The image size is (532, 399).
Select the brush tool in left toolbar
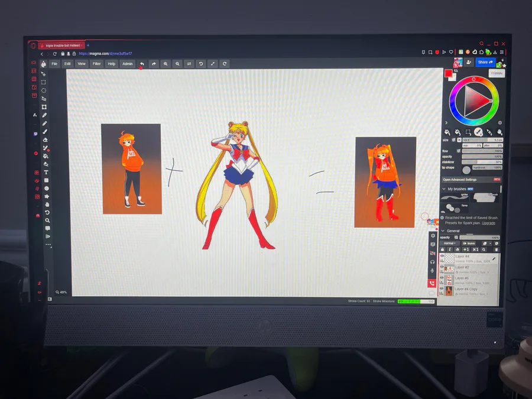pos(45,132)
